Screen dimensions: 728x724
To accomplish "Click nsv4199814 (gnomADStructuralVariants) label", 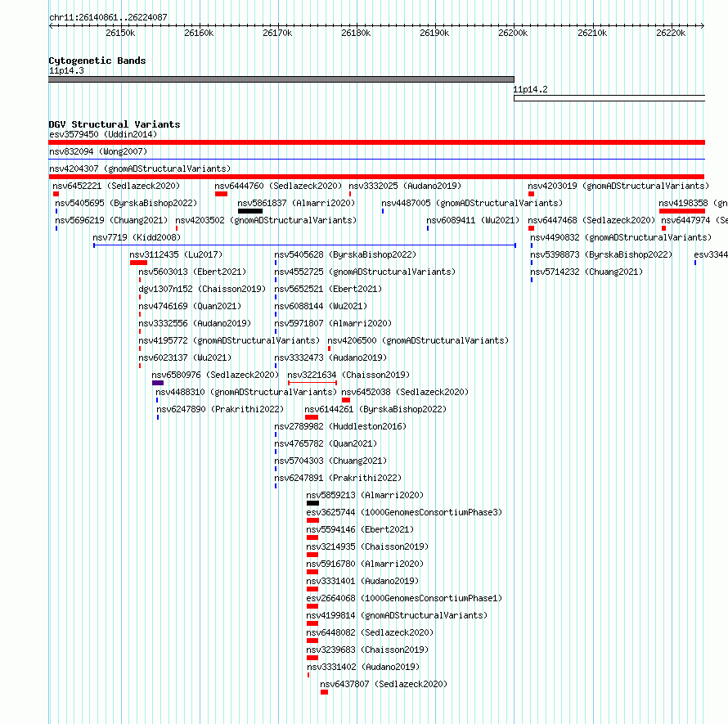I will [x=397, y=615].
